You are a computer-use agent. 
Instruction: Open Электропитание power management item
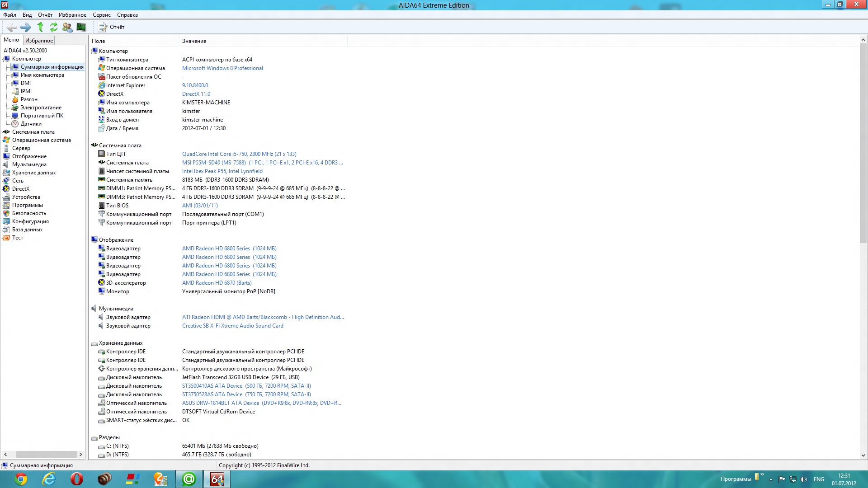coord(41,108)
